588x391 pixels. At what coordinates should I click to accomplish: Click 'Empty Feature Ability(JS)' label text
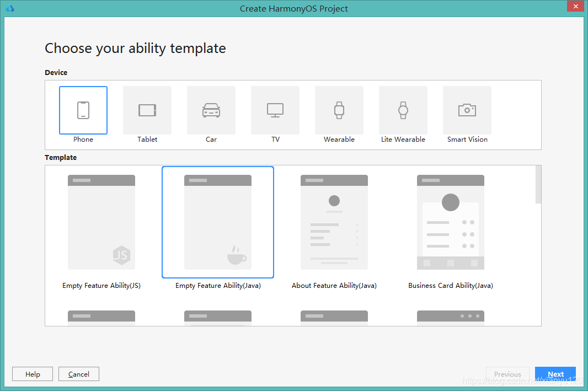101,286
